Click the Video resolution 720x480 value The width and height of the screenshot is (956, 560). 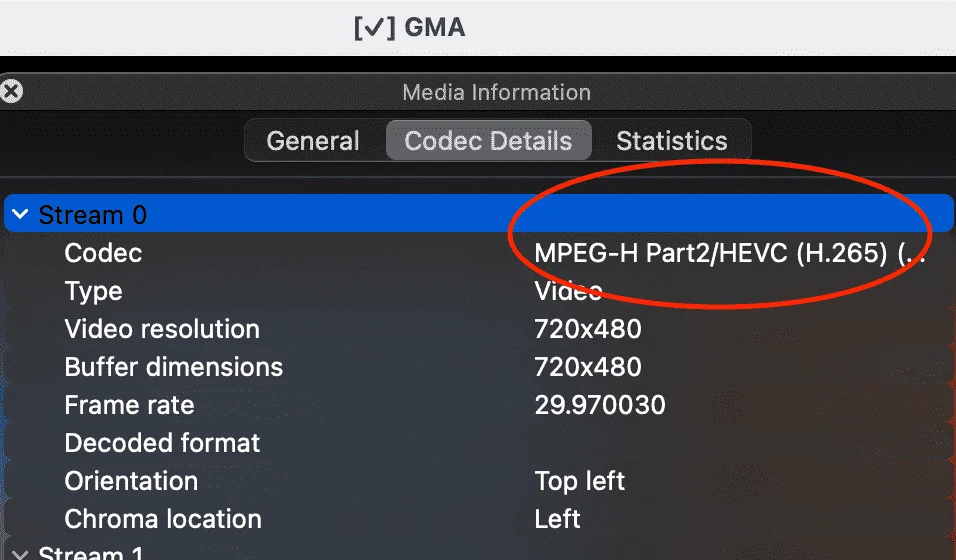[588, 329]
